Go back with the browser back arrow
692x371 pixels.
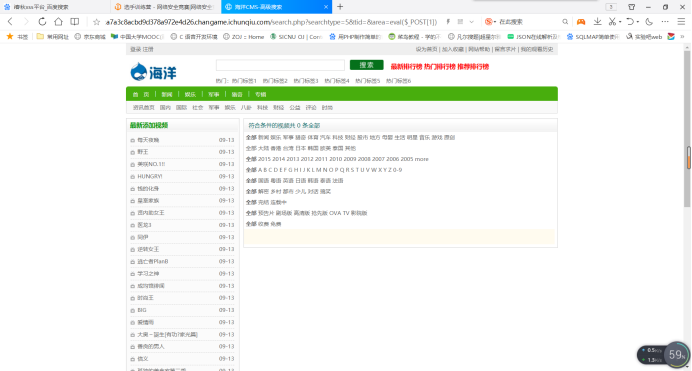[10, 22]
